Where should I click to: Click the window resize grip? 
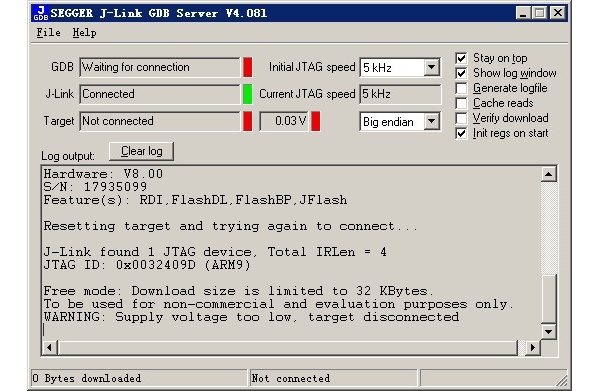561,380
